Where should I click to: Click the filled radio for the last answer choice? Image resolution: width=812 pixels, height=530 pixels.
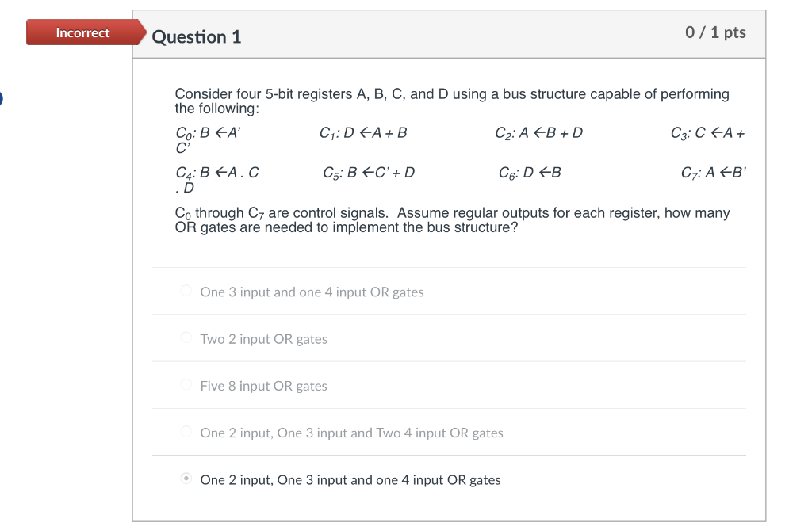tap(186, 479)
